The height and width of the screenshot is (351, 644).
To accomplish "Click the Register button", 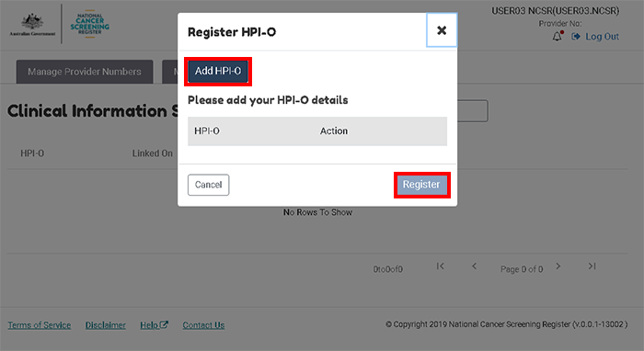I will (x=421, y=185).
